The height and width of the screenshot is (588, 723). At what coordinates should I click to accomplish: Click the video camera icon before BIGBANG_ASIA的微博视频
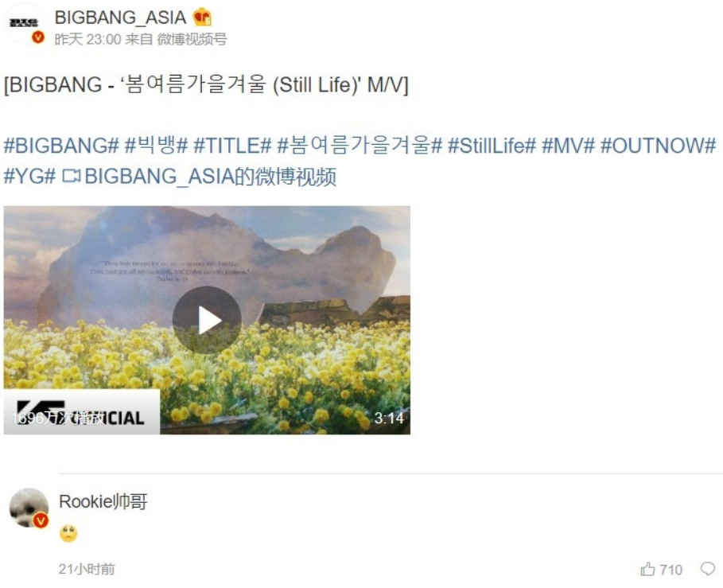click(x=71, y=176)
